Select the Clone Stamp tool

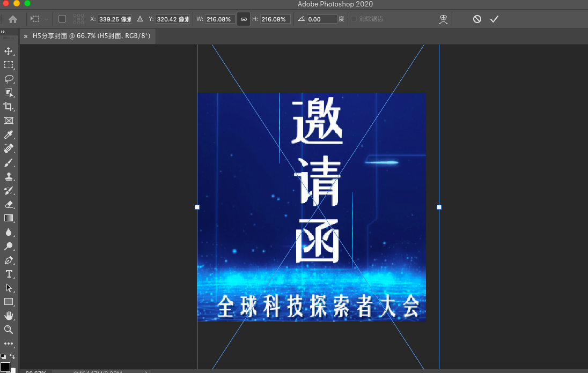[x=8, y=176]
